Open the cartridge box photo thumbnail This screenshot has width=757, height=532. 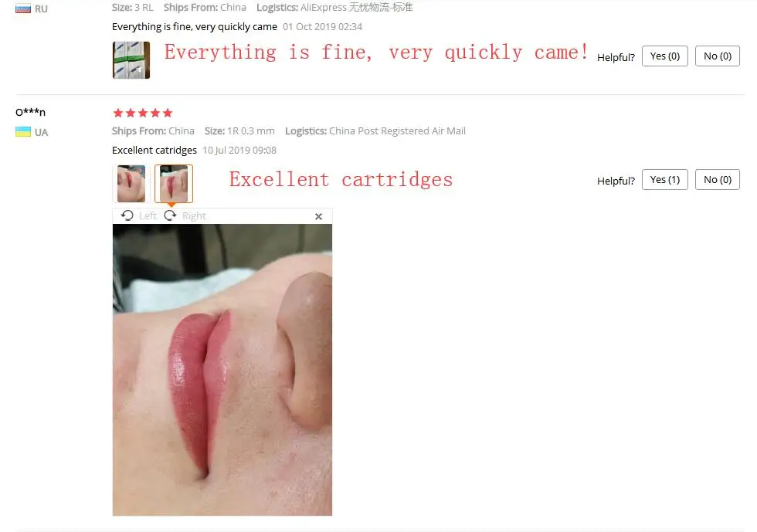131,60
